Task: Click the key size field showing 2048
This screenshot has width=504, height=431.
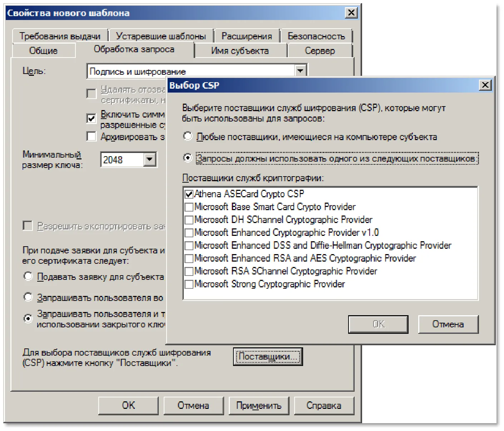Action: pyautogui.click(x=122, y=159)
